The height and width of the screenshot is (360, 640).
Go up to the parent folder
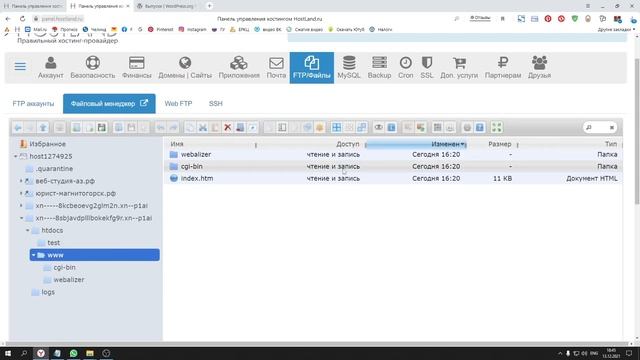43,128
